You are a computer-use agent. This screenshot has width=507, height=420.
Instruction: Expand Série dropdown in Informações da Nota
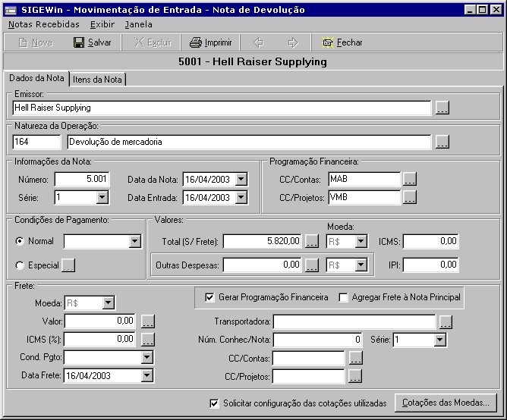pos(102,197)
